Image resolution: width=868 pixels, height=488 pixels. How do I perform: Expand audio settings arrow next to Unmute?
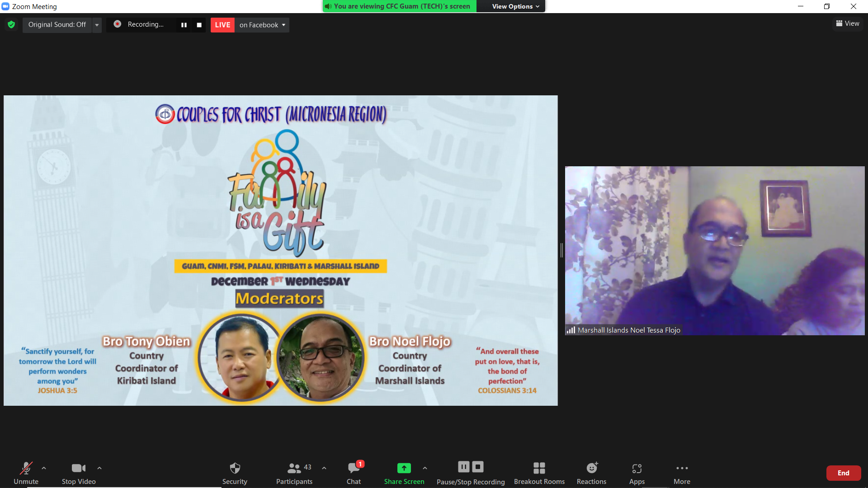coord(44,468)
